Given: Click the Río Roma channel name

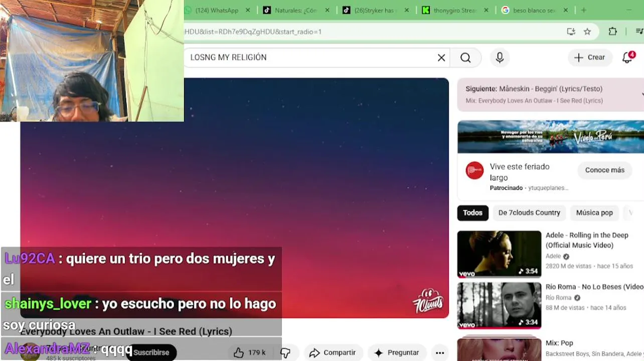Looking at the screenshot, I should point(559,298).
